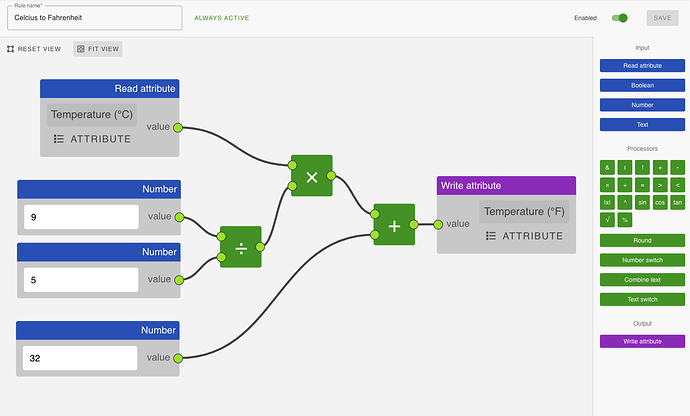Select the percent processor in palette
The image size is (690, 416).
(625, 219)
